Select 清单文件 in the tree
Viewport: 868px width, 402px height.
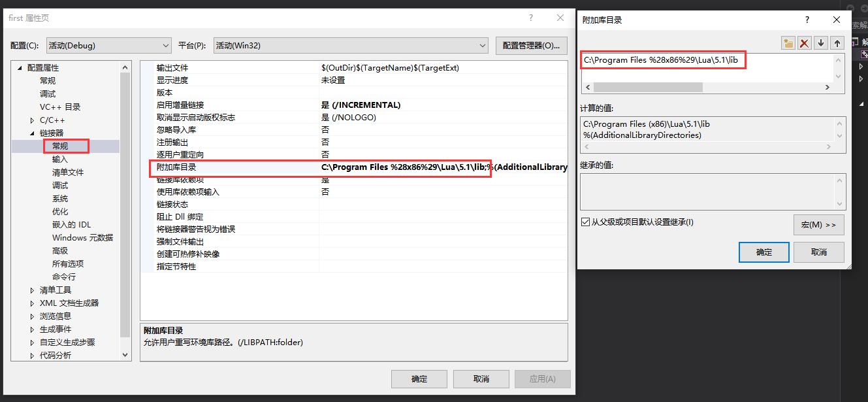coord(68,173)
